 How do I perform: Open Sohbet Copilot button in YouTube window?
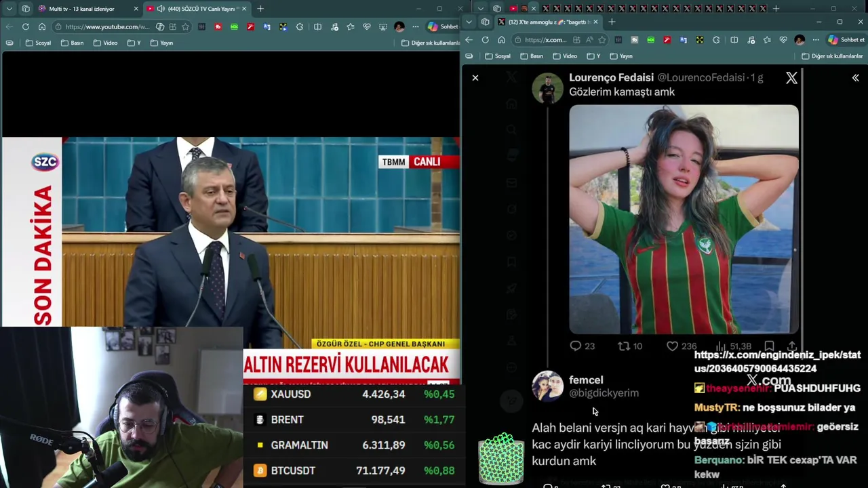click(x=443, y=26)
